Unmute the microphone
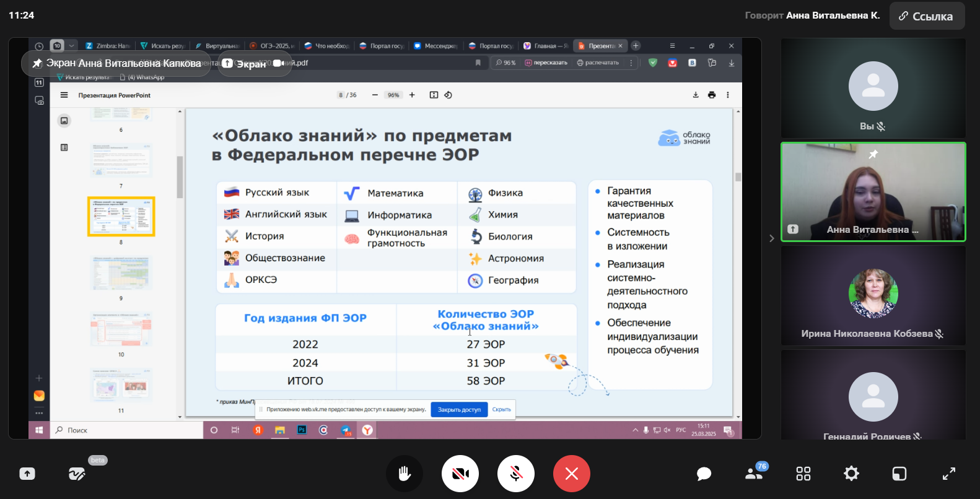 tap(516, 474)
